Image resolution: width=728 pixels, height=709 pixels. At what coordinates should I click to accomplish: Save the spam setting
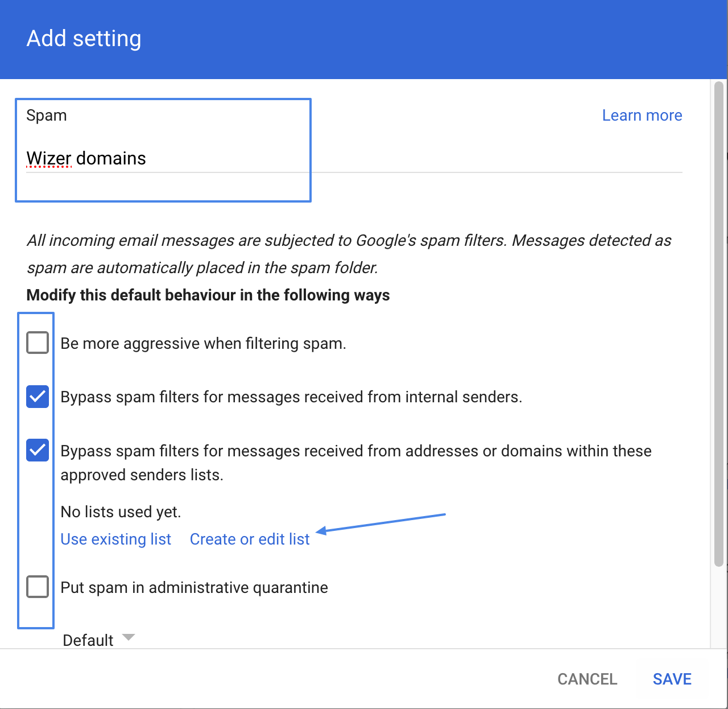[x=672, y=678]
